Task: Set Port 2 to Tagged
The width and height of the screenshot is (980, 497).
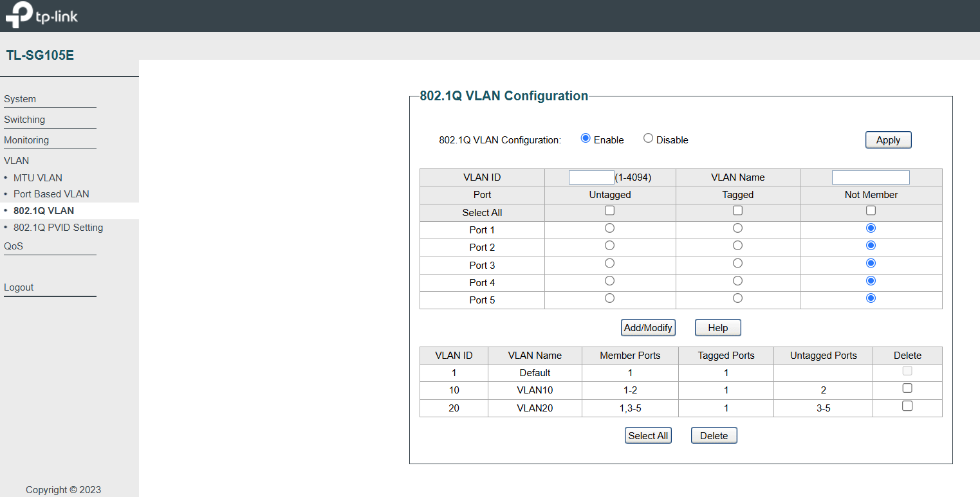Action: click(738, 246)
